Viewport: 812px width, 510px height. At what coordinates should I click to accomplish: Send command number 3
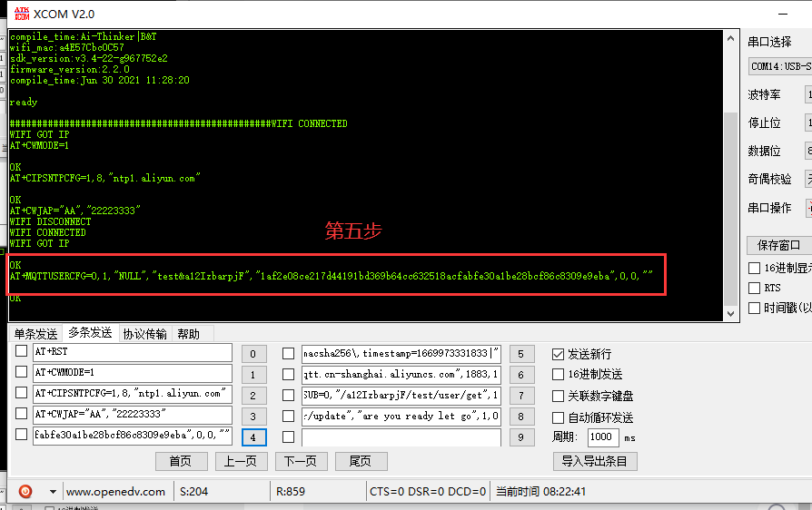pyautogui.click(x=253, y=416)
